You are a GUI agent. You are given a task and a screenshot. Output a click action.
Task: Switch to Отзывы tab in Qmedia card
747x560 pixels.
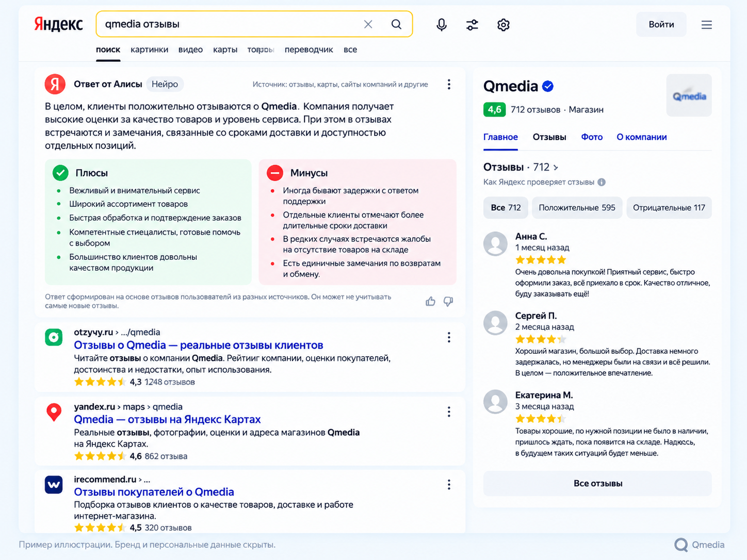pos(549,137)
